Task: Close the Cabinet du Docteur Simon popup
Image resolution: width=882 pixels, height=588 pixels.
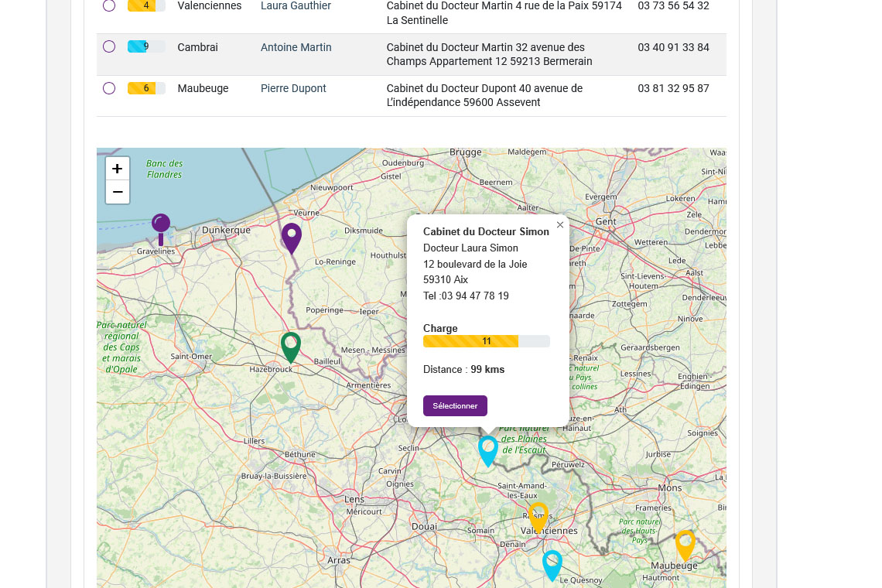Action: point(560,225)
